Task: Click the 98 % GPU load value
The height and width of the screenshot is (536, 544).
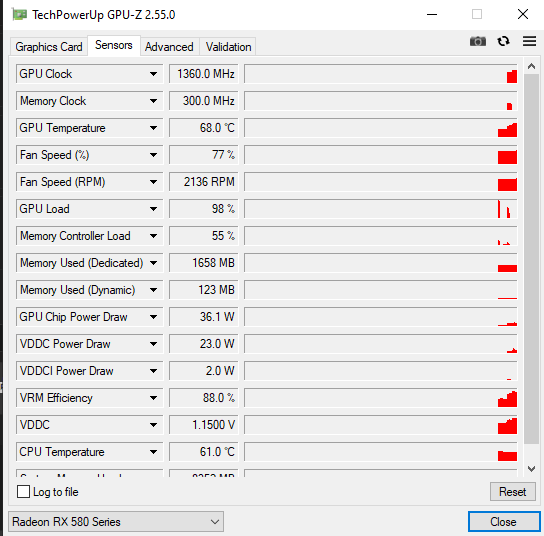Action: pos(204,209)
